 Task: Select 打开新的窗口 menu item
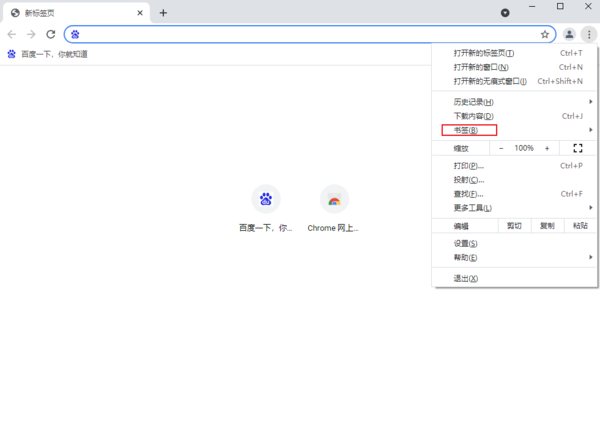[514, 67]
